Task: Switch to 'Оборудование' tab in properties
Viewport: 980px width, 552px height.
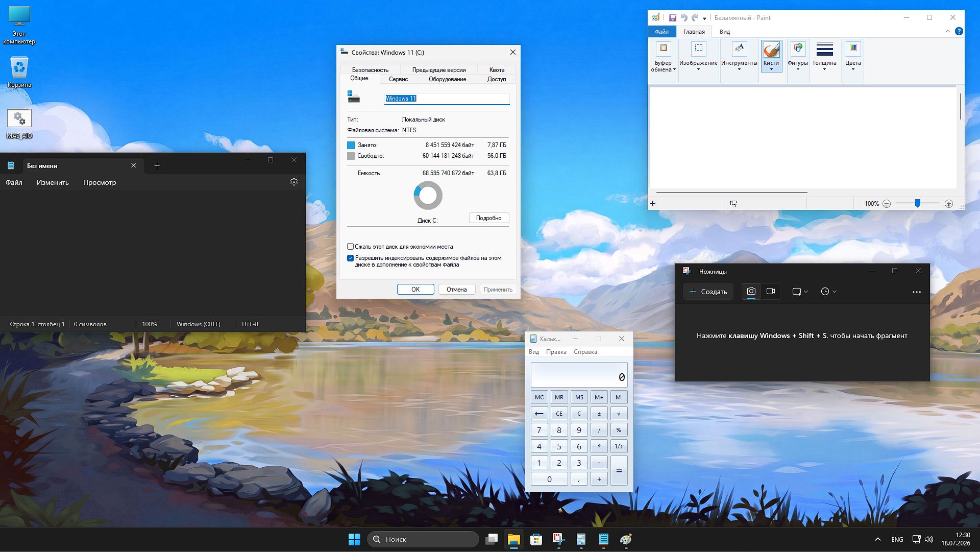Action: [447, 79]
